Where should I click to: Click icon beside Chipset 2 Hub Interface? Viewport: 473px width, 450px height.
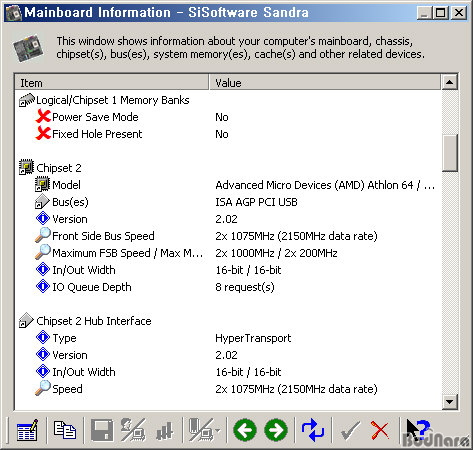coord(26,320)
